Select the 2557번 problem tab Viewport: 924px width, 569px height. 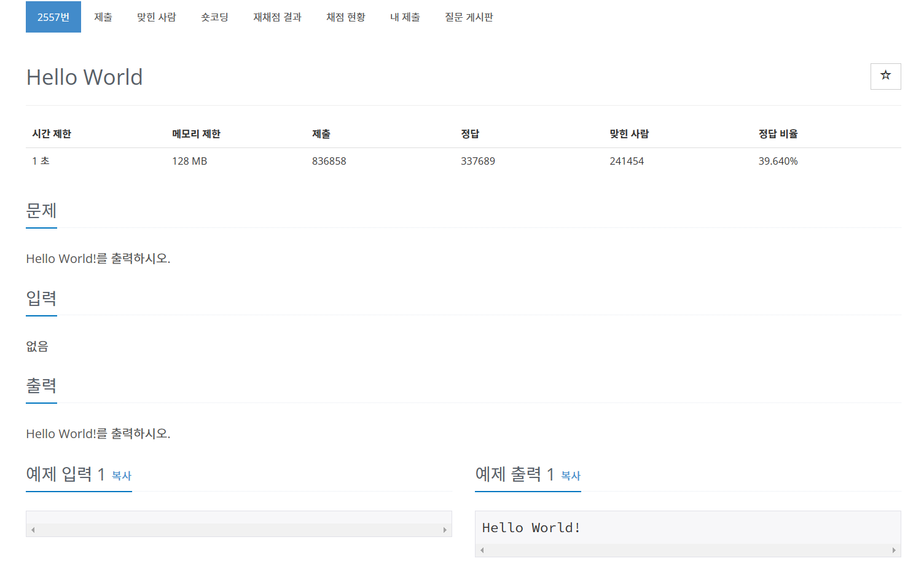53,17
